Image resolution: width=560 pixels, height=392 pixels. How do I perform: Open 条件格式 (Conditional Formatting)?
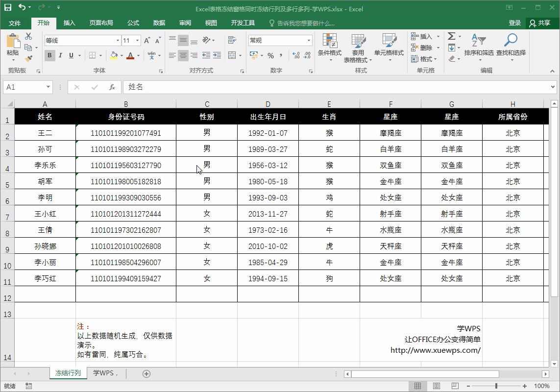point(329,48)
